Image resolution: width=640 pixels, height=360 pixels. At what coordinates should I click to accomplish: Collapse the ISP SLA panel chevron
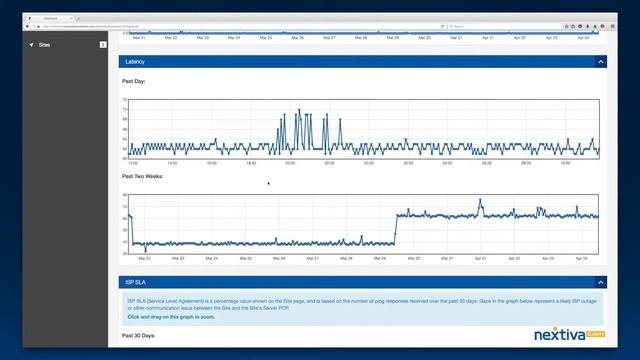tap(600, 282)
